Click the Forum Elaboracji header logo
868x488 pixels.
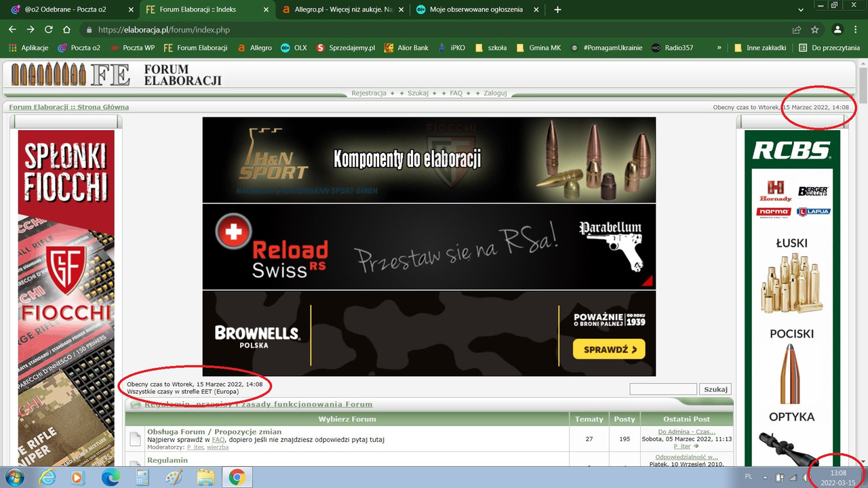116,74
